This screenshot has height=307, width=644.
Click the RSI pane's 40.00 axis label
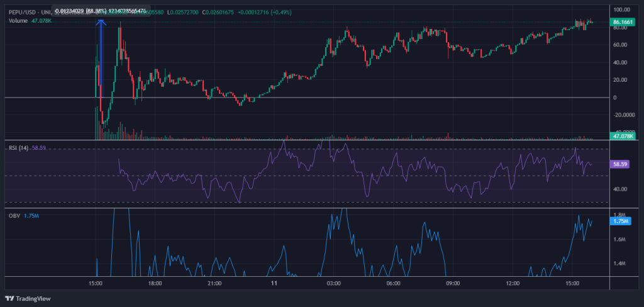coord(620,189)
